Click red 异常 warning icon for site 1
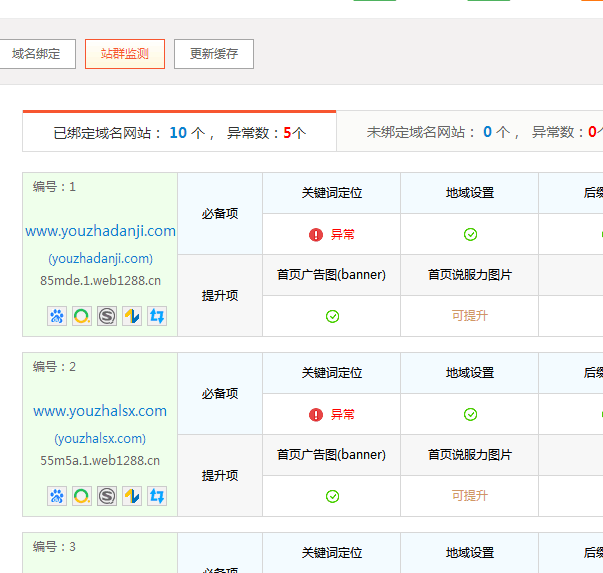 [316, 234]
